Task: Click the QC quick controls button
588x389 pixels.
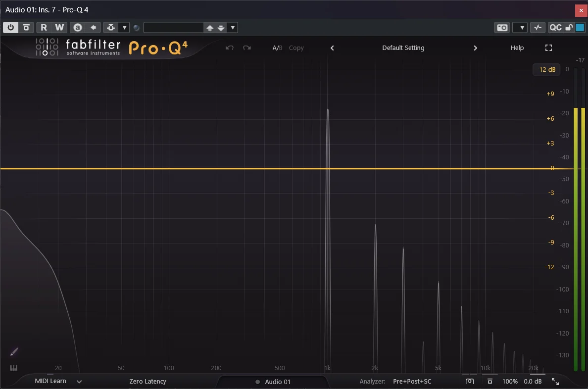Action: coord(555,27)
